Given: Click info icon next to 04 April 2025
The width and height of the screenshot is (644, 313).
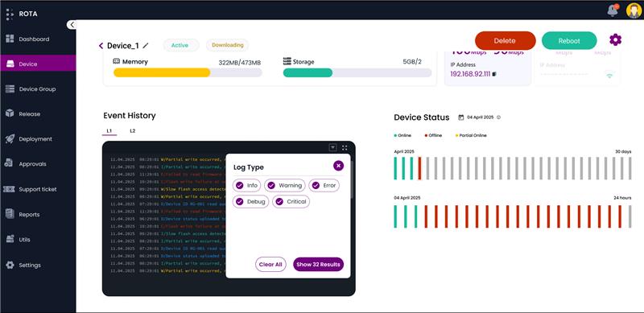Looking at the screenshot, I should pyautogui.click(x=498, y=117).
